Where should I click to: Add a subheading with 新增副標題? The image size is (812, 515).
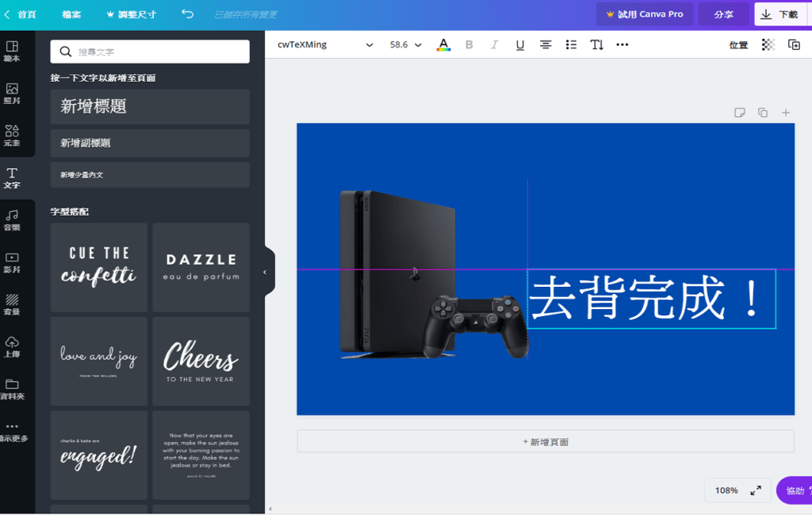click(150, 143)
